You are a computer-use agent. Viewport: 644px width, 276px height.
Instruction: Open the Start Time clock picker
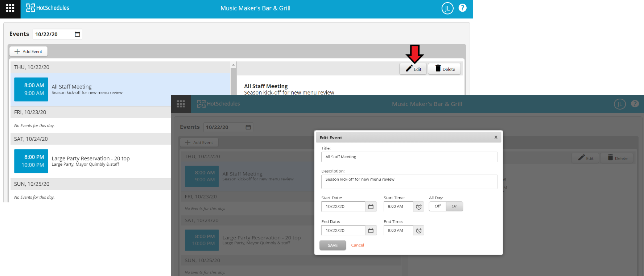419,207
